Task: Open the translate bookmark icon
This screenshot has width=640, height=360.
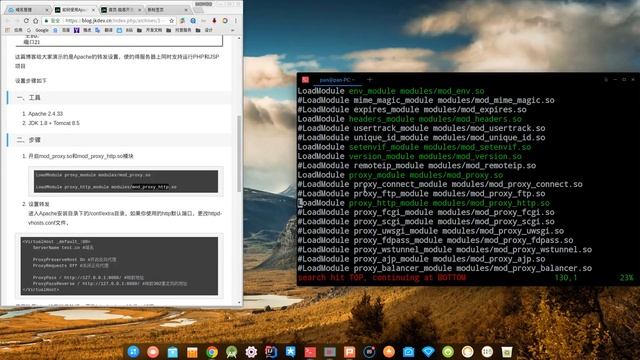Action: point(98,30)
